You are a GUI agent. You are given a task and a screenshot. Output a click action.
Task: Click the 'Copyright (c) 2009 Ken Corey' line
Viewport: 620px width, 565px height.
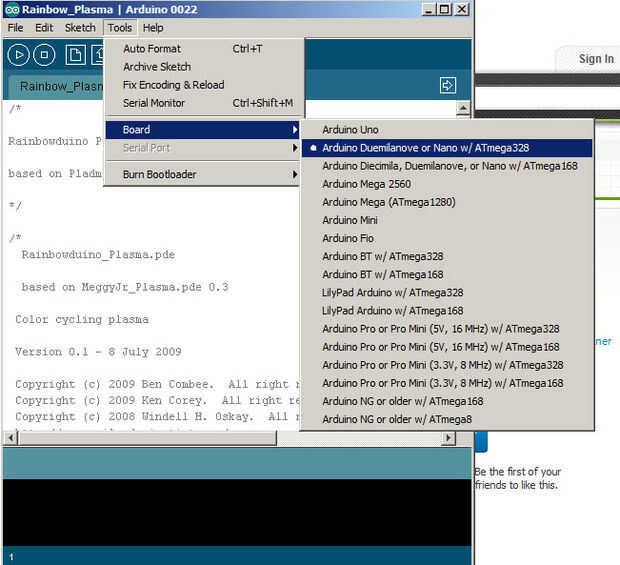point(157,401)
